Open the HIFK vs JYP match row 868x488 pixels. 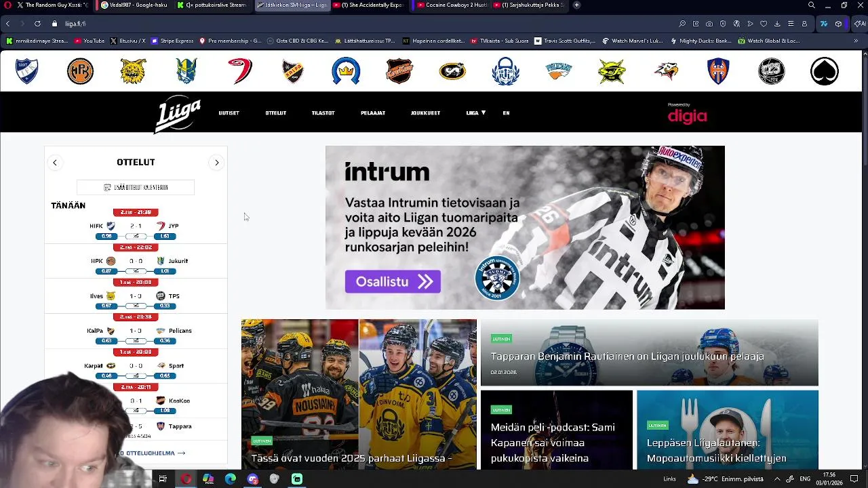136,226
